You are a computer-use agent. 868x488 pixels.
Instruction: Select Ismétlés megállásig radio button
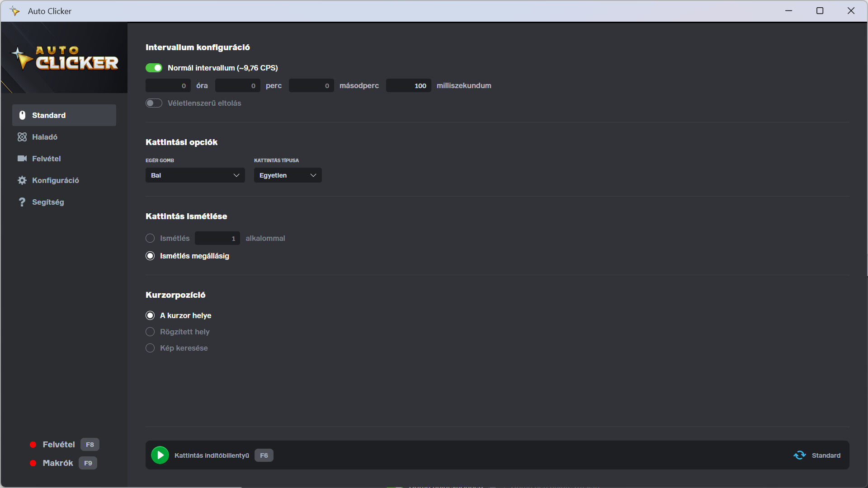tap(150, 256)
